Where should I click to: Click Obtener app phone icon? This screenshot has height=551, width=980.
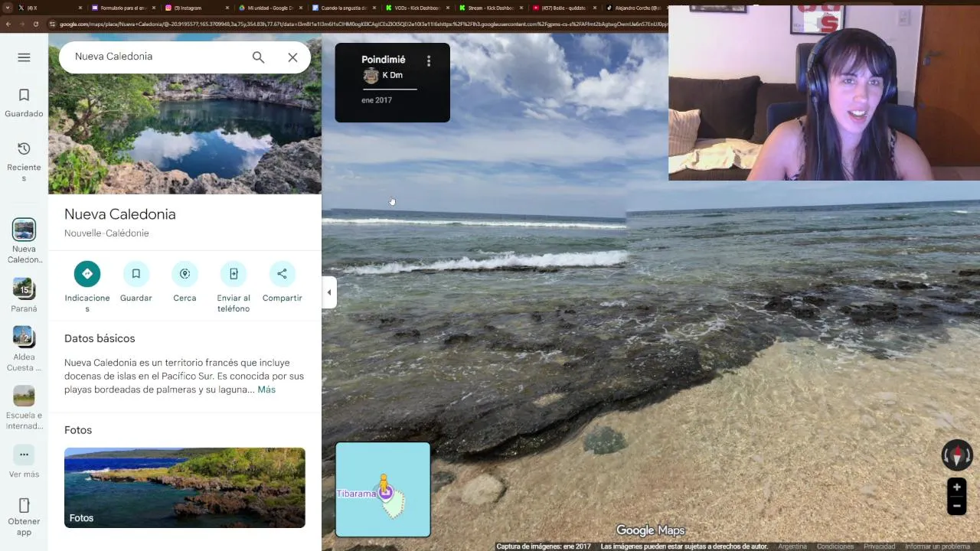pos(24,505)
